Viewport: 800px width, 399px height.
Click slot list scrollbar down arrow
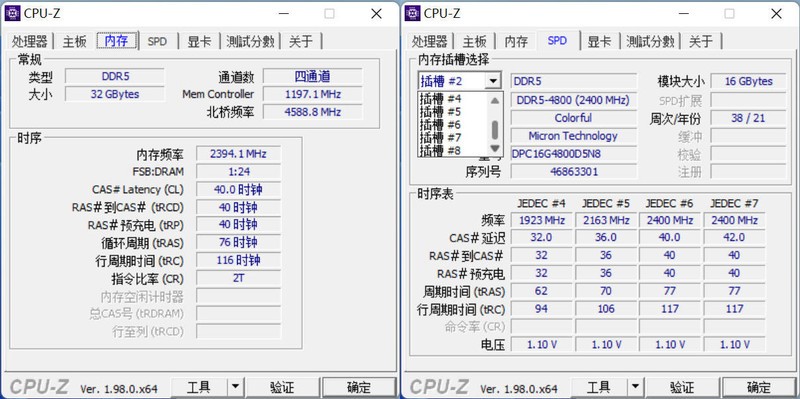[x=494, y=148]
